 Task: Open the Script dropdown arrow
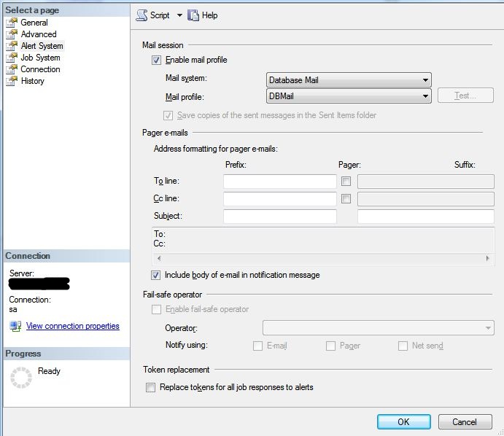pyautogui.click(x=179, y=15)
